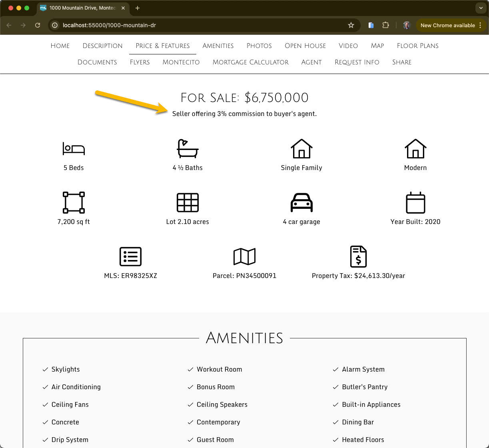Click the MLS: ER98325XZ text
This screenshot has height=448, width=489.
[130, 276]
